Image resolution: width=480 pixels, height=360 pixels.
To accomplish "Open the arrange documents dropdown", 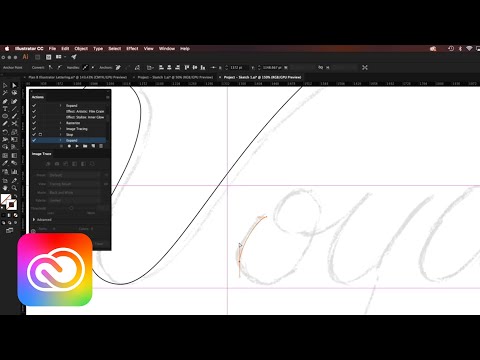I will point(60,57).
